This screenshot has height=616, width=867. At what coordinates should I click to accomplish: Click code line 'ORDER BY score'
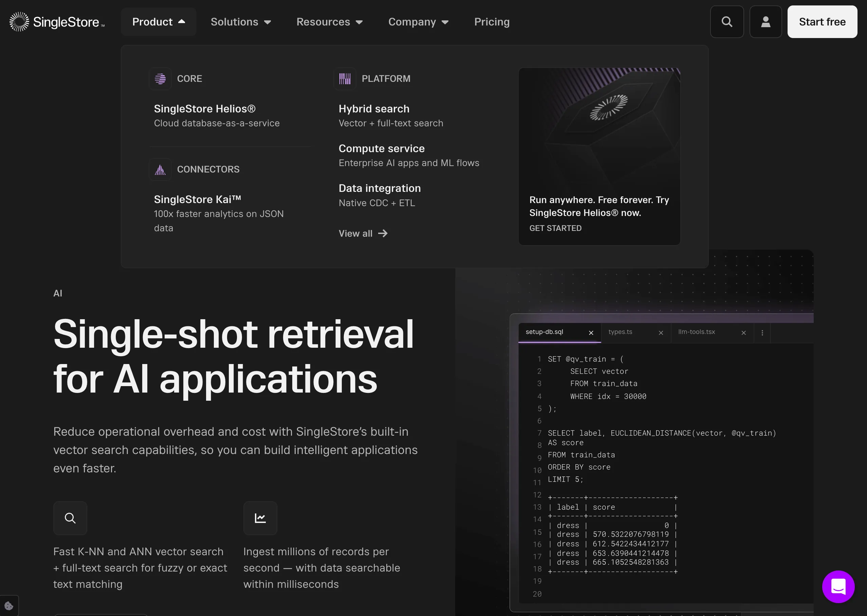pyautogui.click(x=579, y=467)
